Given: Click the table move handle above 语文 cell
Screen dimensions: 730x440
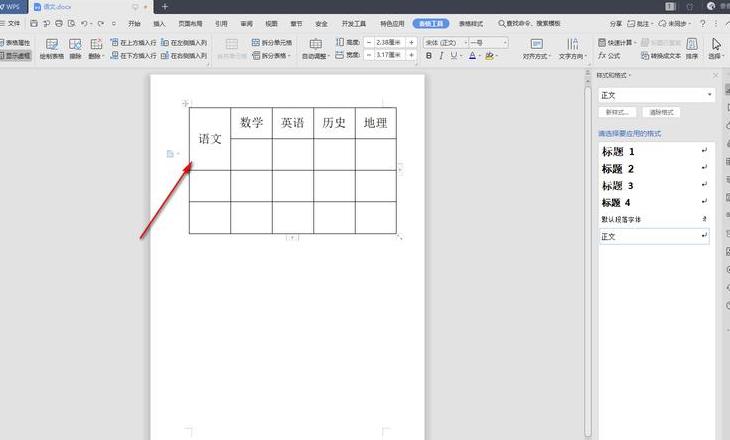Looking at the screenshot, I should [x=185, y=103].
